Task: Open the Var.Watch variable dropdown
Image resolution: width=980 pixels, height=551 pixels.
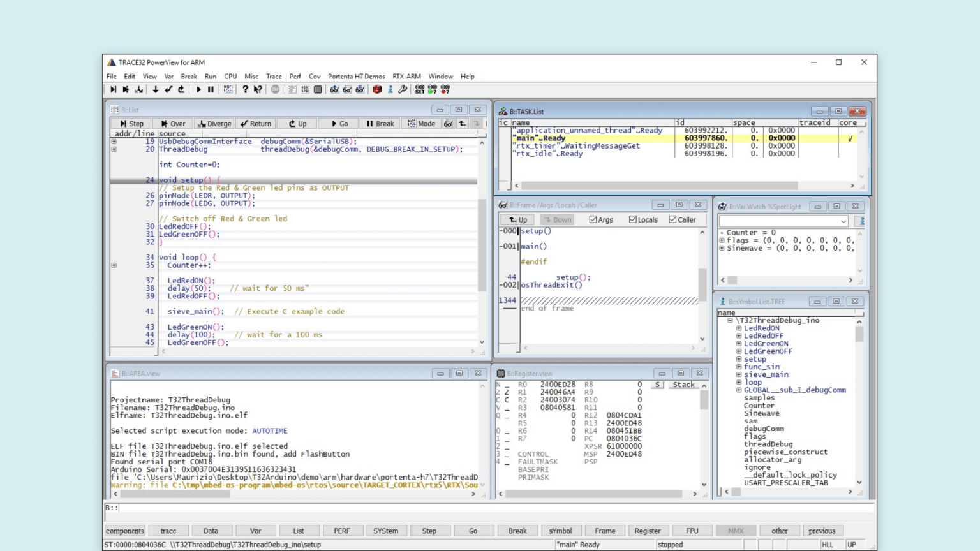Action: click(843, 221)
